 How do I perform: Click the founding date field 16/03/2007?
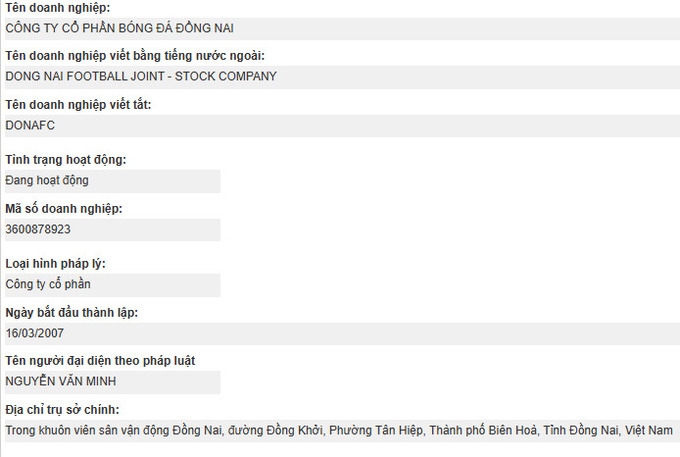(x=342, y=333)
